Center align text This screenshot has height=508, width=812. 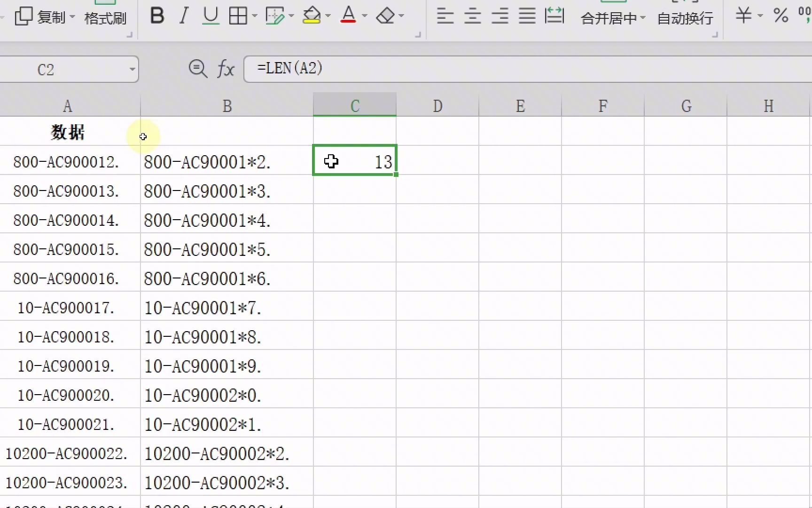(472, 16)
